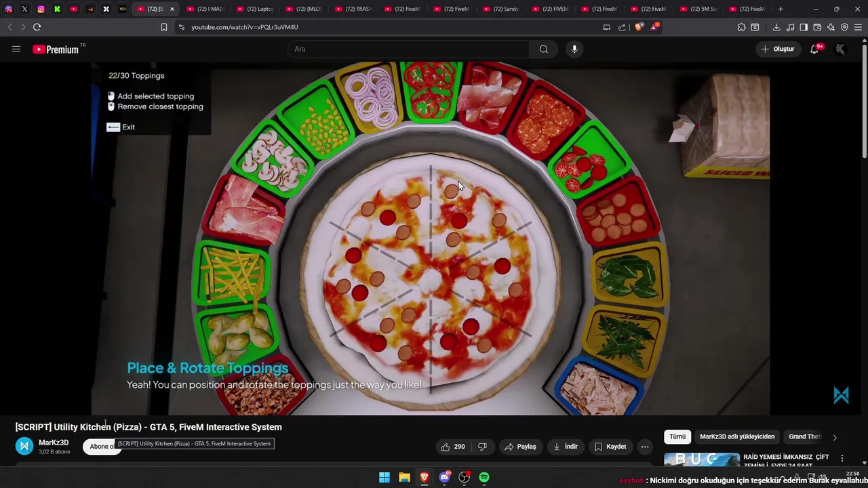868x488 pixels.
Task: Open browser extensions puzzle icon
Action: click(741, 27)
